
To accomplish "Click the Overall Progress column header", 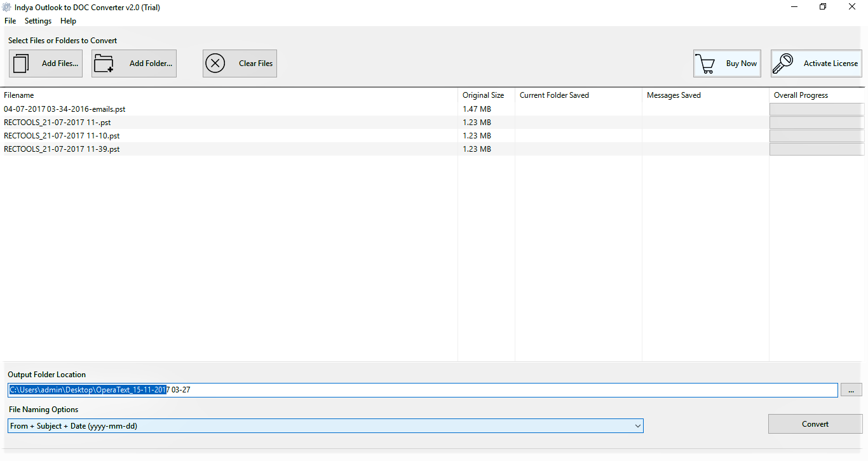I will 801,95.
